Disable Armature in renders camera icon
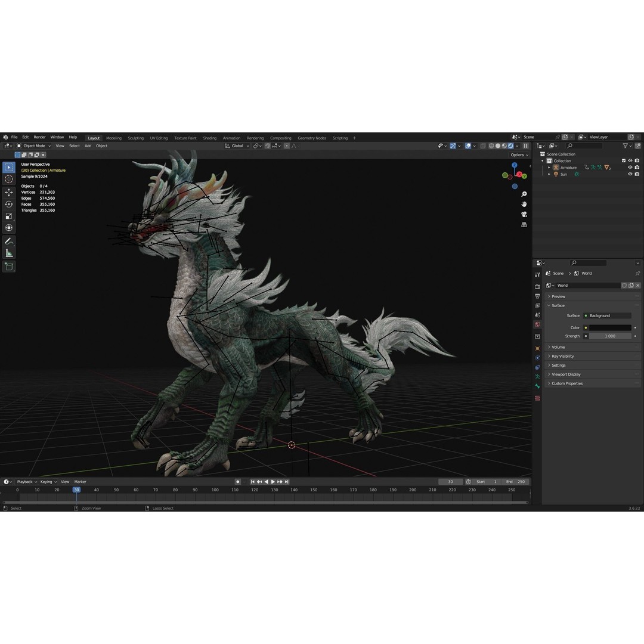644x644 pixels. (637, 168)
